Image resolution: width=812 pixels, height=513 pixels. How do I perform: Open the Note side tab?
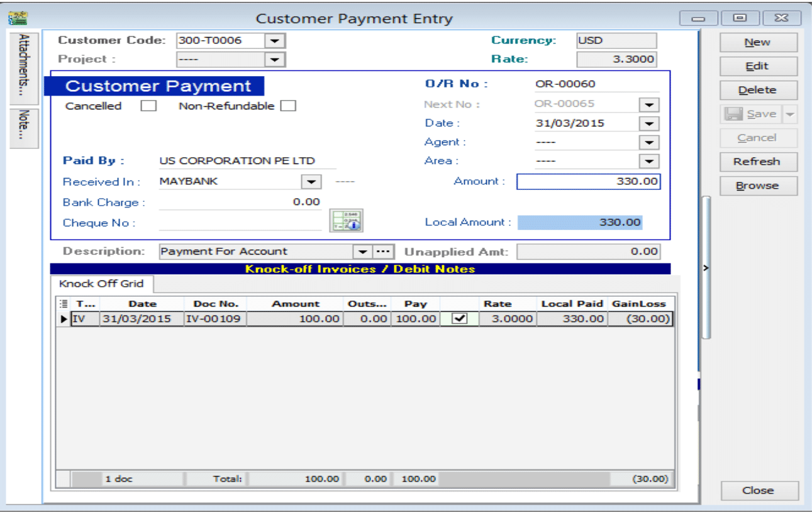(25, 128)
